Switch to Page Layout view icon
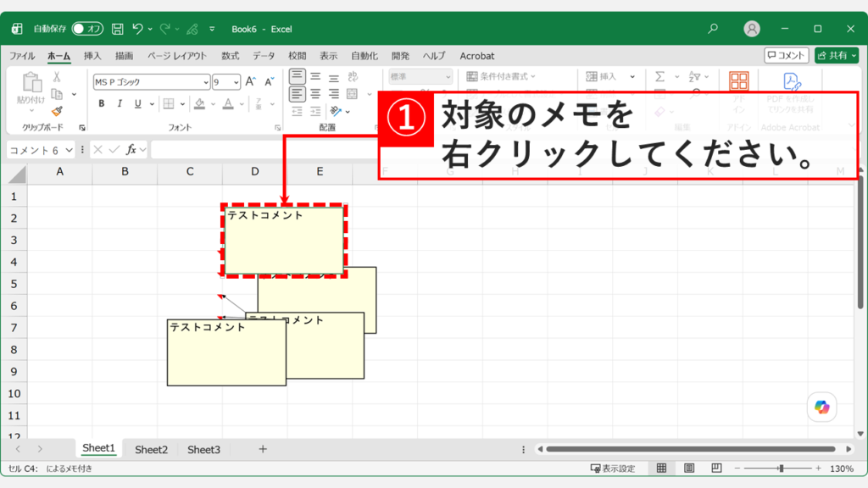The height and width of the screenshot is (488, 868). click(x=689, y=468)
